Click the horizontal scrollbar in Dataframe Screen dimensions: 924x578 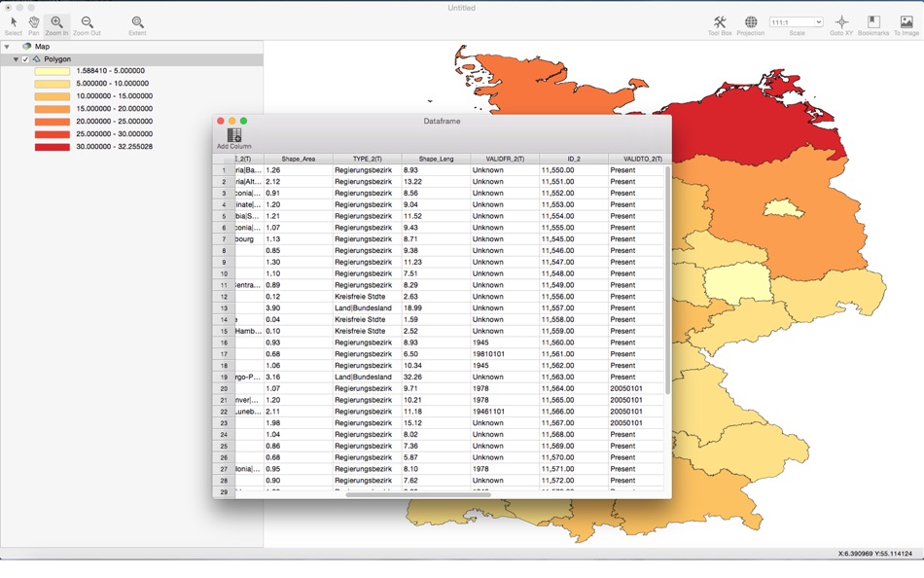[x=418, y=495]
